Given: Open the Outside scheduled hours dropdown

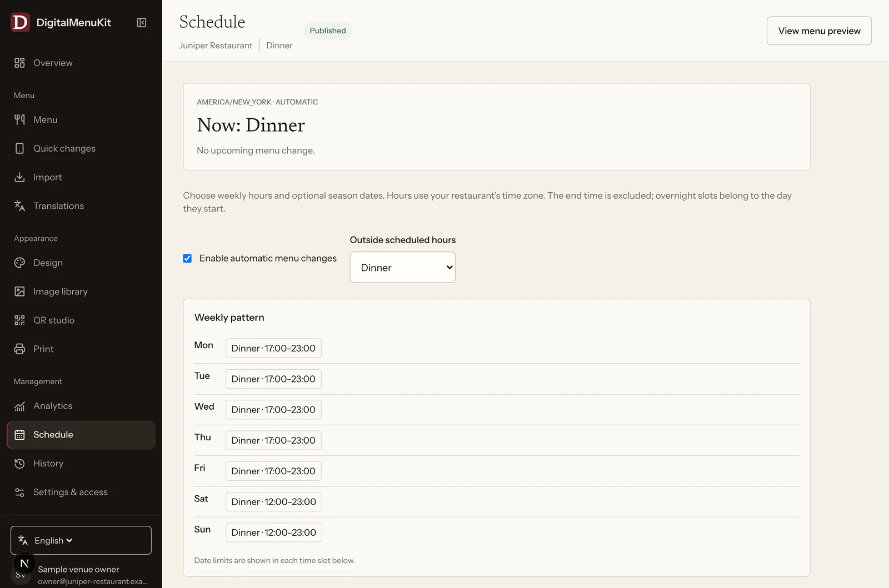Looking at the screenshot, I should pyautogui.click(x=402, y=267).
